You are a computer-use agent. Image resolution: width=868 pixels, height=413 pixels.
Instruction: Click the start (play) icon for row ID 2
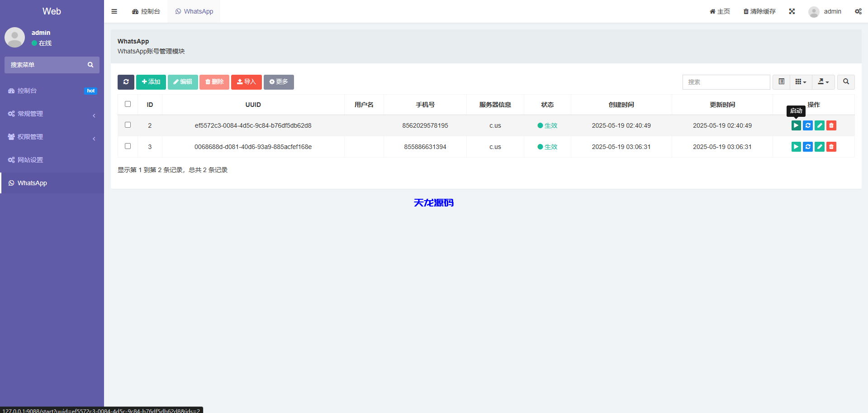click(796, 125)
